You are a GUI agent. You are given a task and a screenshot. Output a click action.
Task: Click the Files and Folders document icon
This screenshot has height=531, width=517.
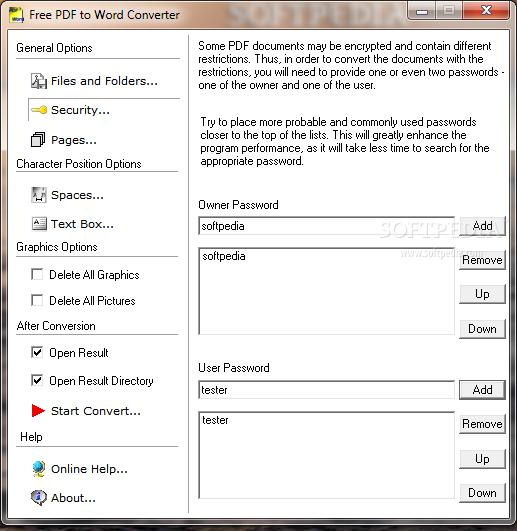[39, 81]
